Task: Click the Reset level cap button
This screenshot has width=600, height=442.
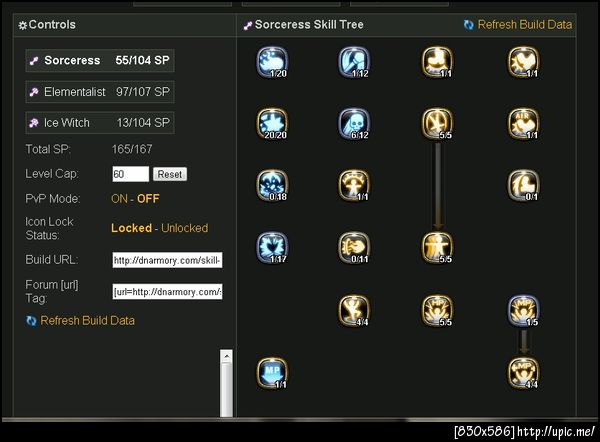Action: [x=170, y=174]
